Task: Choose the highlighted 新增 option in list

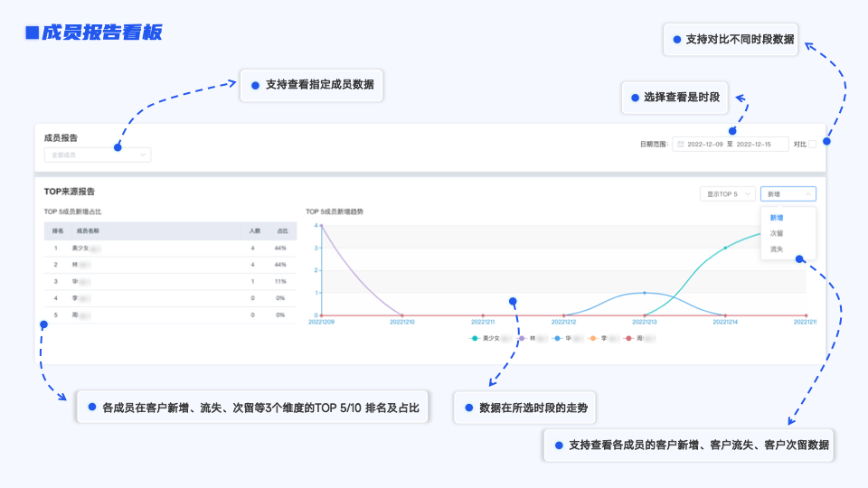Action: point(777,218)
